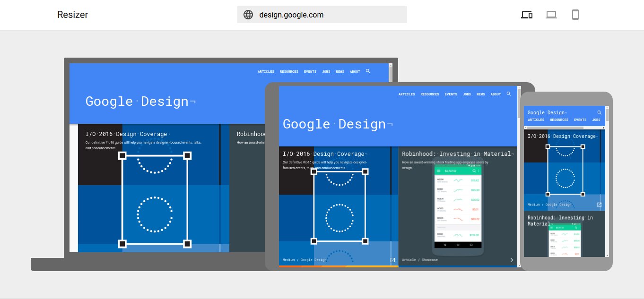Click Google Design logo in the tablet preview
This screenshot has height=299, width=644.
338,124
